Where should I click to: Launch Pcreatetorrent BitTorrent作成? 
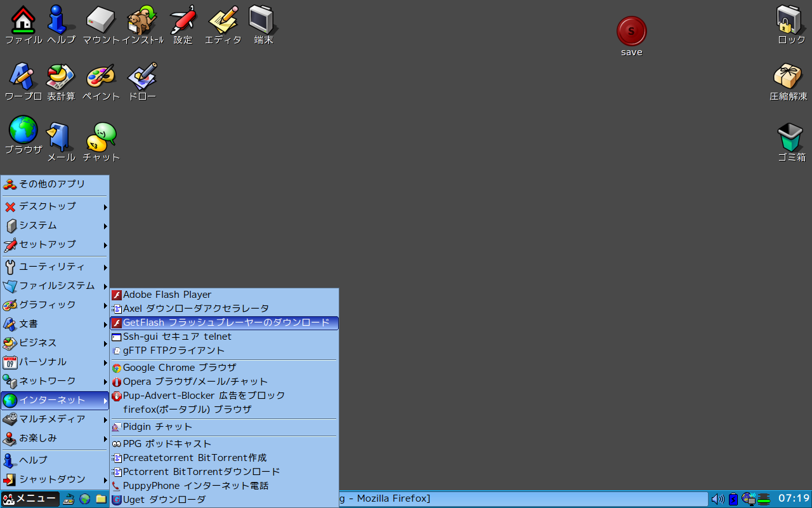[x=225, y=458]
